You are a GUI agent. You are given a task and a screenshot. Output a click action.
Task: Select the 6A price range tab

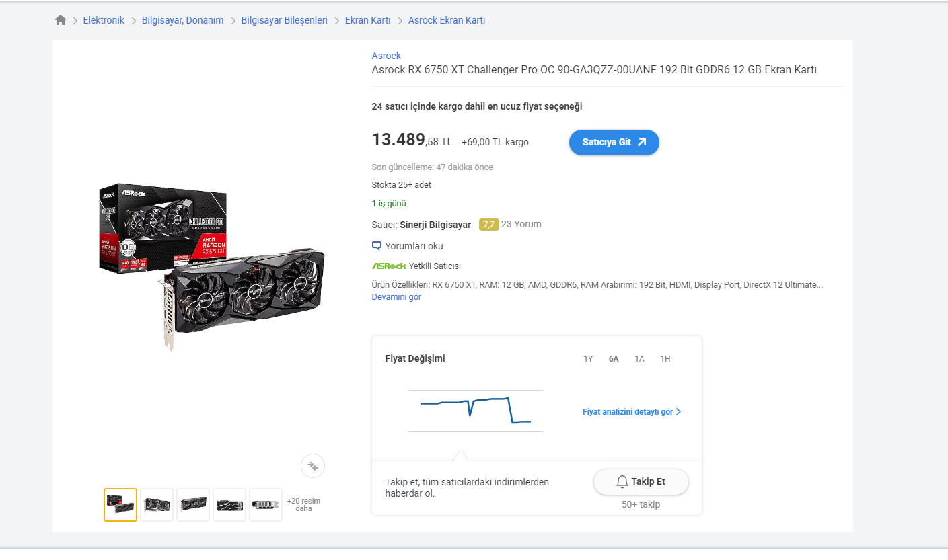pyautogui.click(x=614, y=359)
